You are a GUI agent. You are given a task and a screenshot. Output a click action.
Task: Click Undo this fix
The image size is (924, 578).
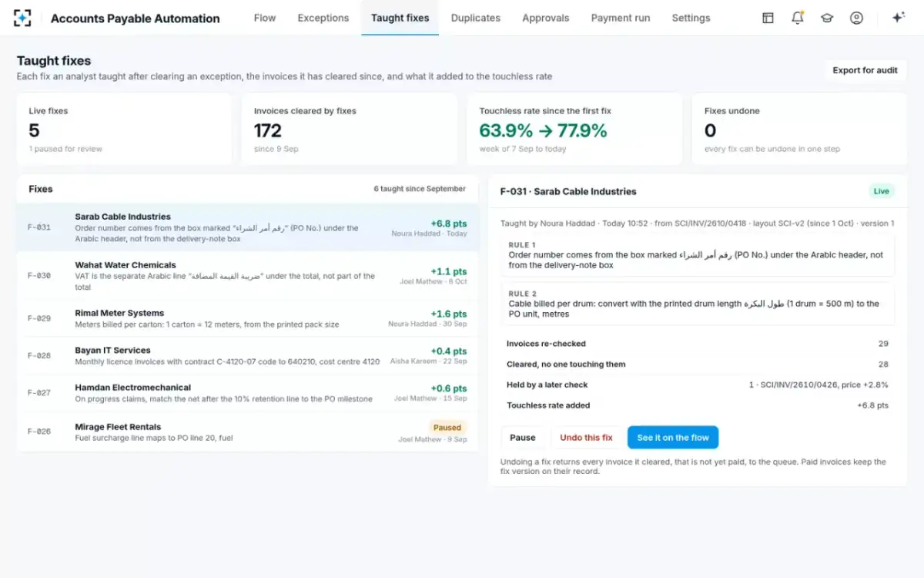pyautogui.click(x=586, y=438)
